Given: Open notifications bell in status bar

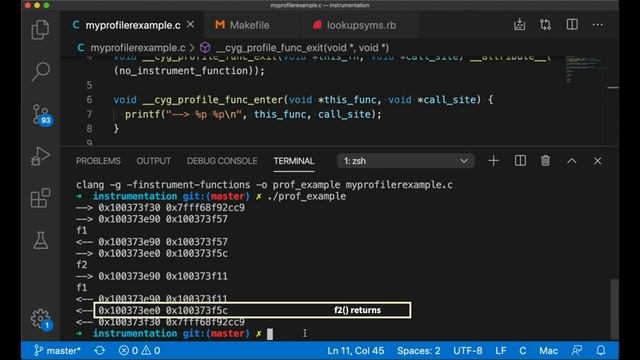Looking at the screenshot, I should coord(601,351).
